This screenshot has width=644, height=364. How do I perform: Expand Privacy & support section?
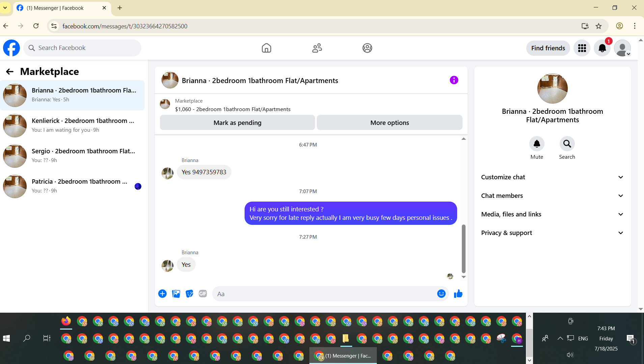pos(552,233)
